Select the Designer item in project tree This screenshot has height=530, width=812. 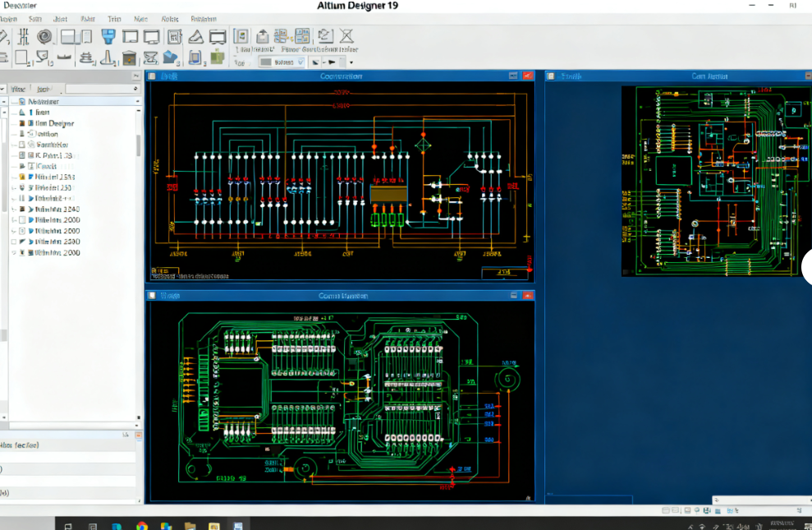55,123
